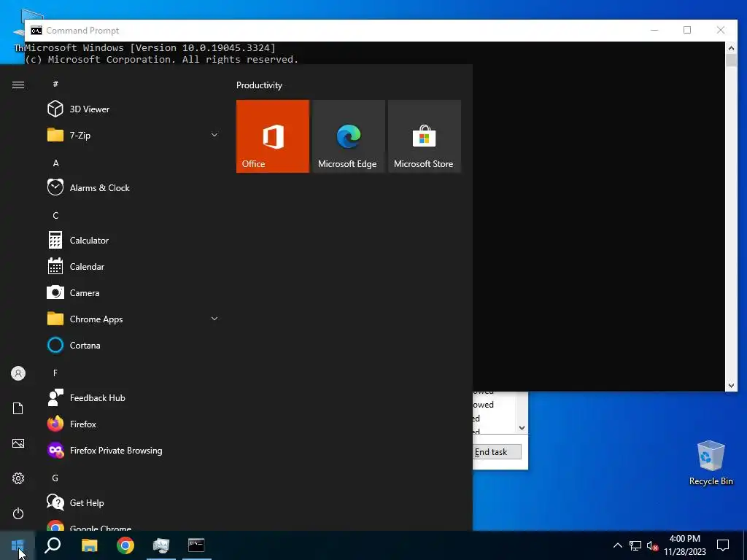This screenshot has width=747, height=560.
Task: Click the G letter group header
Action: point(55,478)
